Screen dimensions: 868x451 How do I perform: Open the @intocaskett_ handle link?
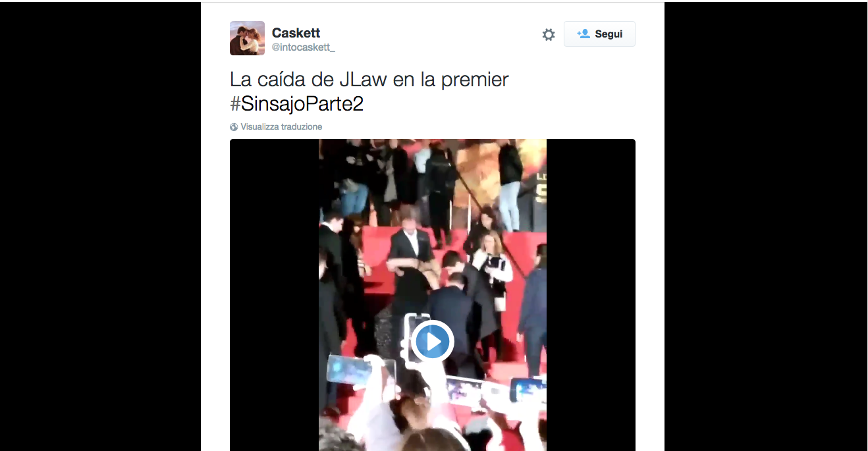303,47
